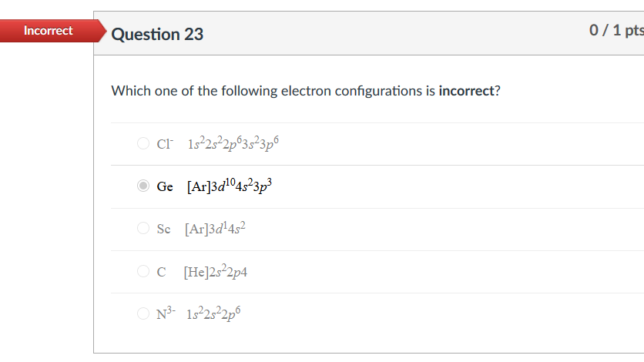The image size is (644, 362).
Task: Click the Cl⁻ ion symbol label
Action: coord(165,143)
